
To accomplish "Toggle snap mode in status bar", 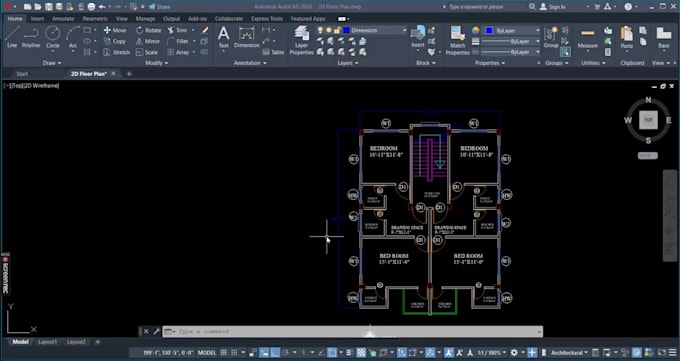I will click(x=234, y=352).
